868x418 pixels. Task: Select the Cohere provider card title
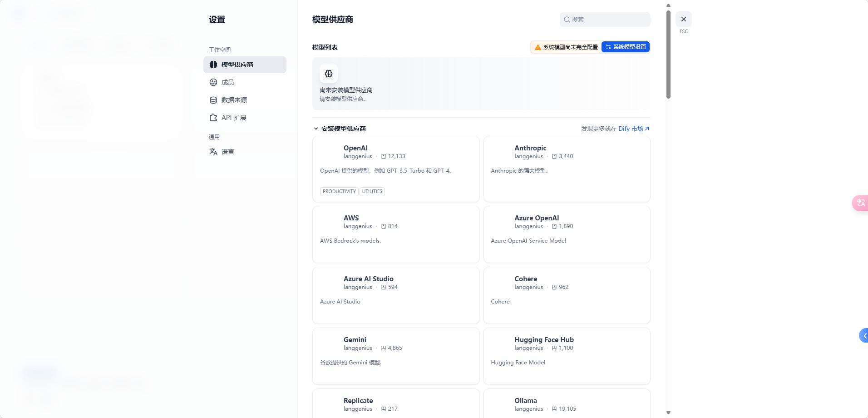(526, 279)
